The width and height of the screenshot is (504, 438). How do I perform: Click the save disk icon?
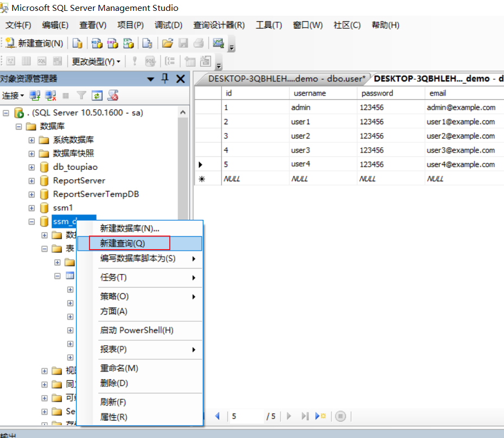[183, 43]
